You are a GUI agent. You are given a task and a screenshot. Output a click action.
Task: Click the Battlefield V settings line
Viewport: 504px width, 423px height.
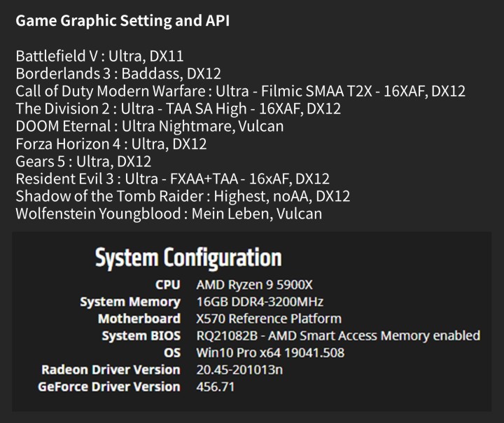coord(99,56)
